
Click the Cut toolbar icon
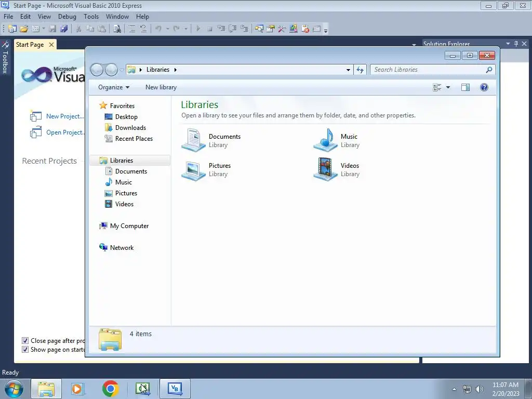79,29
